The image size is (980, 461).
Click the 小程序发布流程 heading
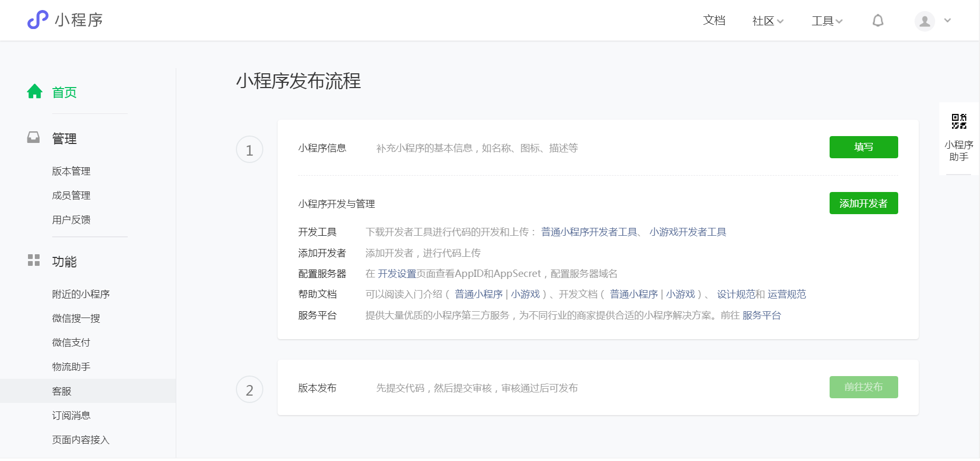(298, 81)
